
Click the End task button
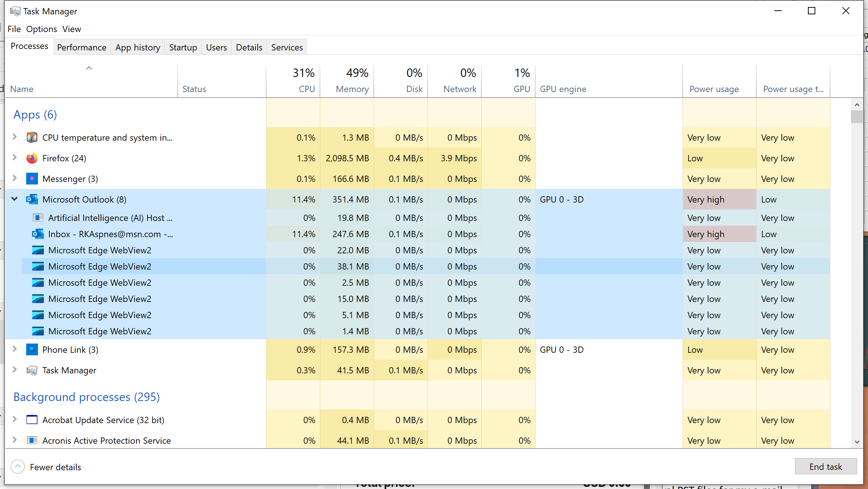pos(825,467)
